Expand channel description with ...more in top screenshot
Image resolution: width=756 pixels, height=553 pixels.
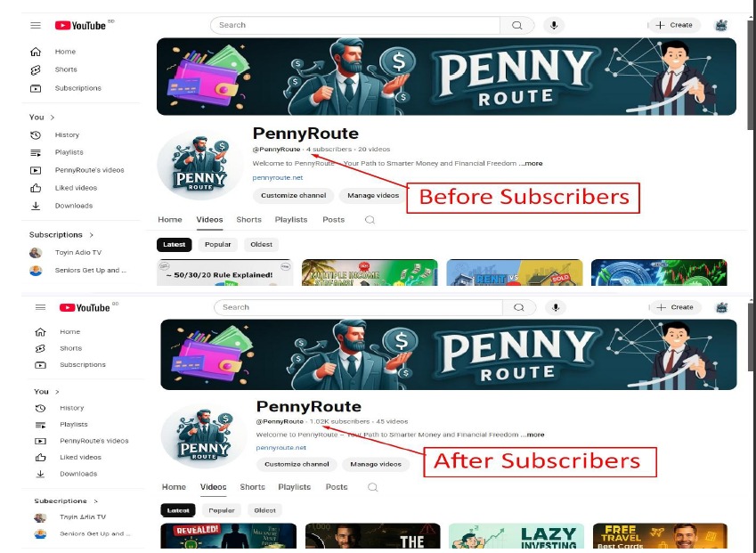[x=531, y=164]
